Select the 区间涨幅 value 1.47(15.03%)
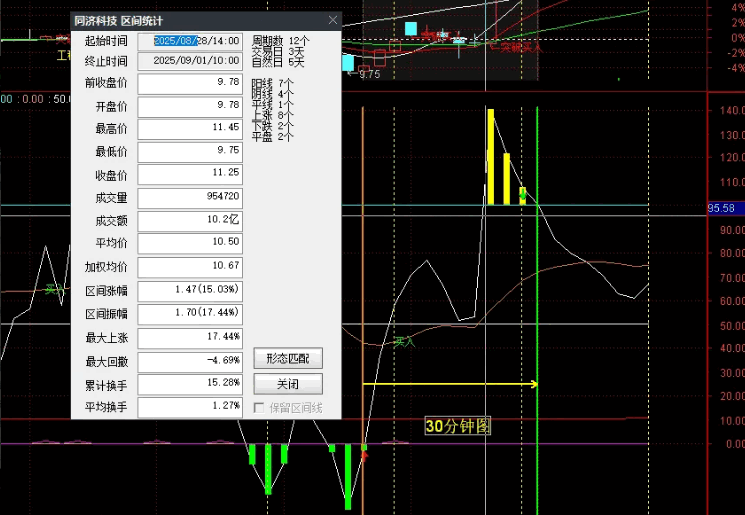Image resolution: width=745 pixels, height=515 pixels. [x=190, y=291]
